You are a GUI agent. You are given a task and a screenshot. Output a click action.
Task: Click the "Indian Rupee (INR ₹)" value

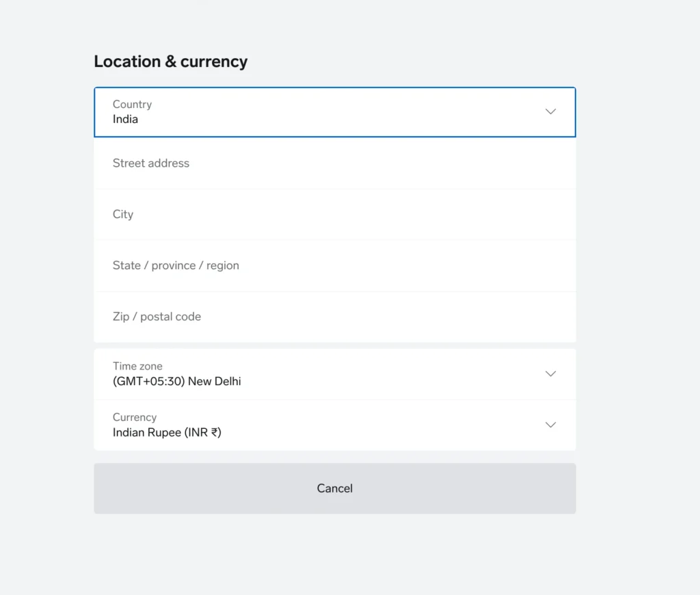(167, 432)
